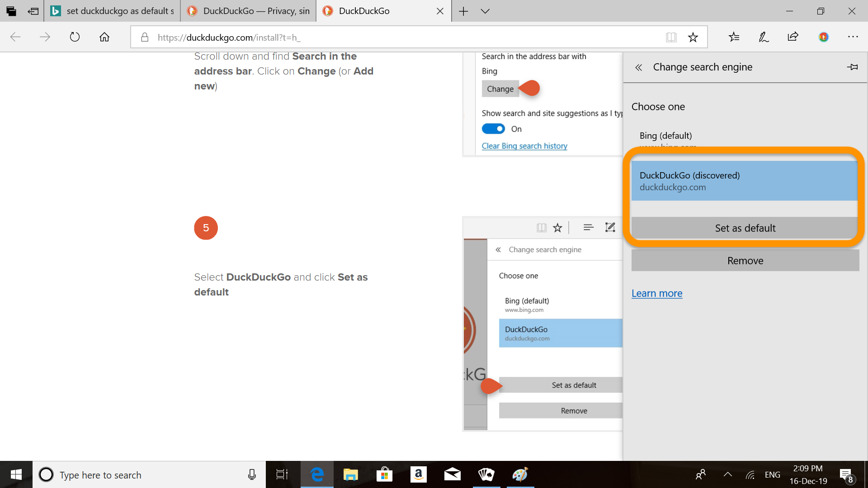Image resolution: width=868 pixels, height=488 pixels.
Task: Add notes with the pen icon
Action: click(x=764, y=37)
